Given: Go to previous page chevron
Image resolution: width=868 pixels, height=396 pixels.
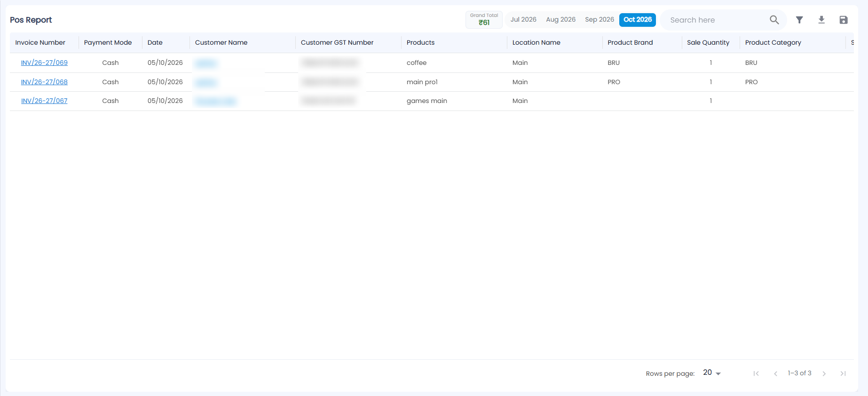Looking at the screenshot, I should click(775, 373).
